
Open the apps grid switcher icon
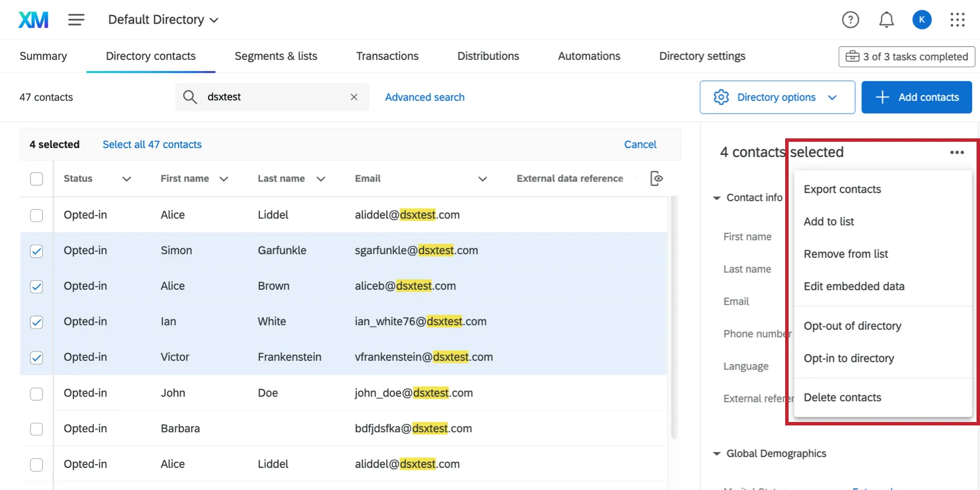[957, 20]
